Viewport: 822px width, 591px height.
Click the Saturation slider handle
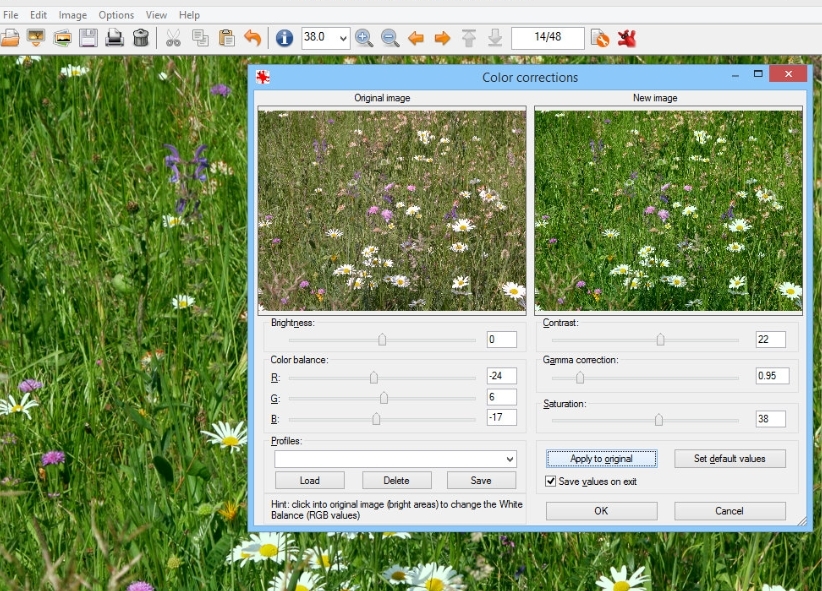pyautogui.click(x=659, y=420)
